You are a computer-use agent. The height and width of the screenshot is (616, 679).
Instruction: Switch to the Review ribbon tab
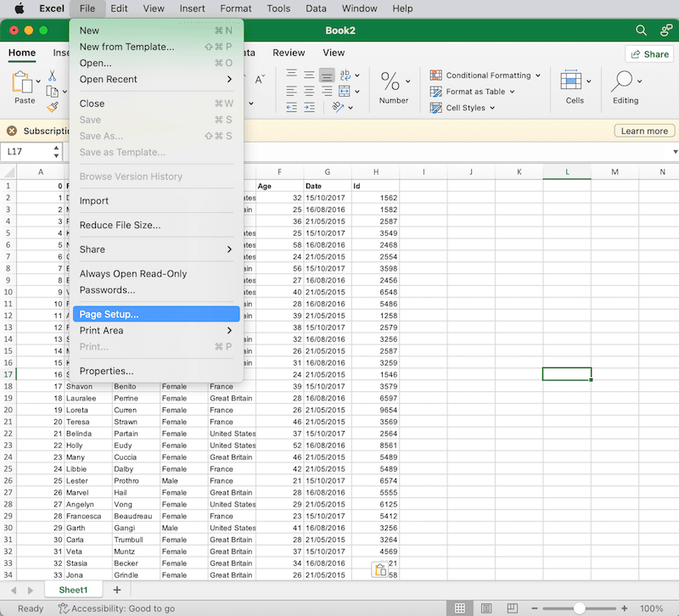click(289, 53)
